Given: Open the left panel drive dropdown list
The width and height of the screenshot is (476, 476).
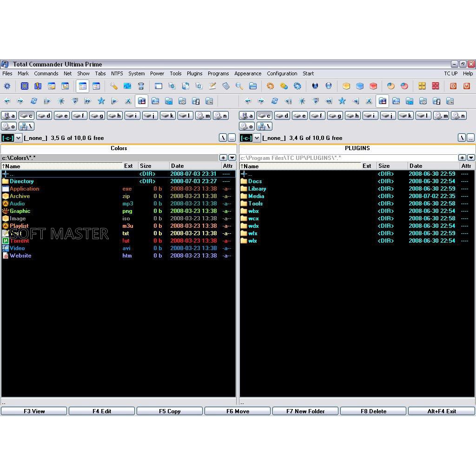Looking at the screenshot, I should pos(19,138).
